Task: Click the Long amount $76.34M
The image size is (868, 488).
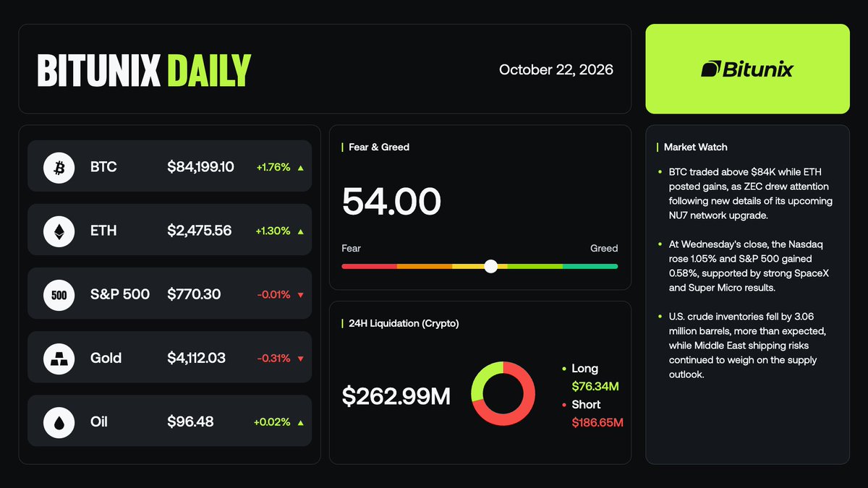Action: [595, 387]
